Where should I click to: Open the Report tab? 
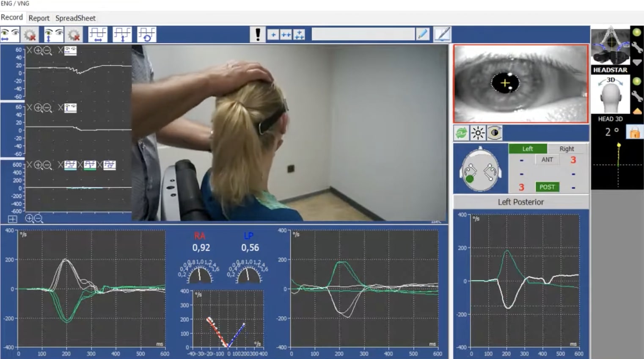point(39,18)
